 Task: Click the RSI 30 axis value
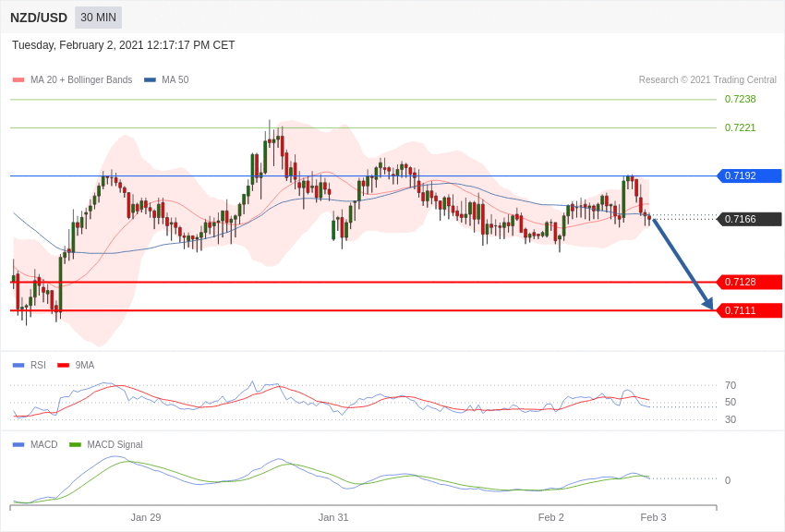coord(731,419)
